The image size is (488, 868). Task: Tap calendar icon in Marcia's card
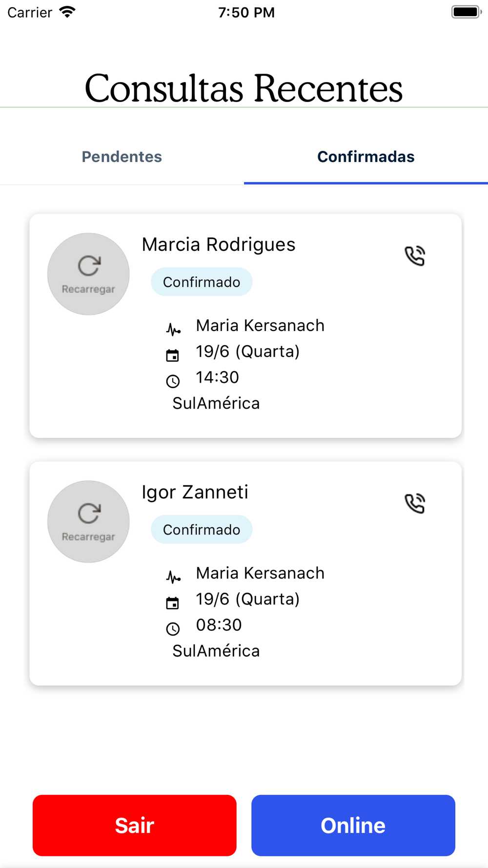173,355
